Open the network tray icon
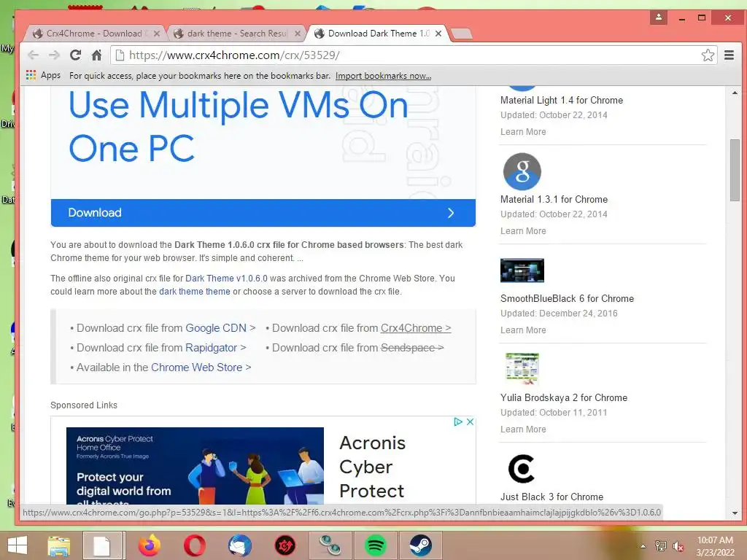This screenshot has height=560, width=747. click(x=661, y=546)
